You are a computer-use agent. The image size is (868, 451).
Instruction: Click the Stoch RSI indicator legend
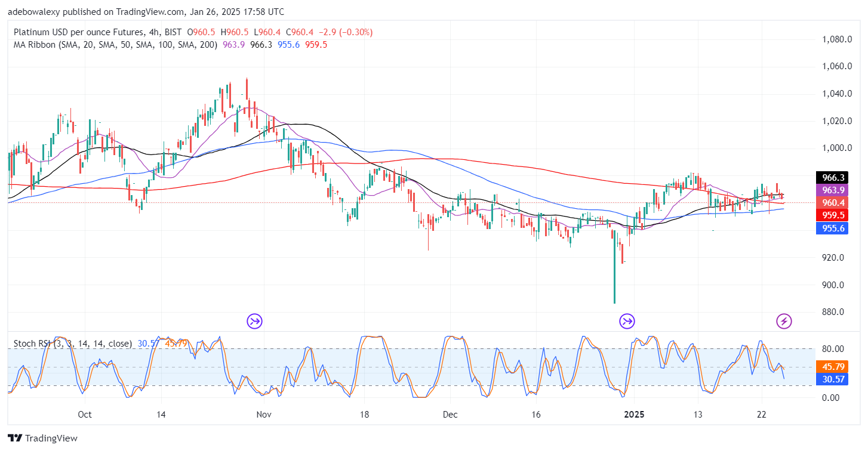(73, 344)
